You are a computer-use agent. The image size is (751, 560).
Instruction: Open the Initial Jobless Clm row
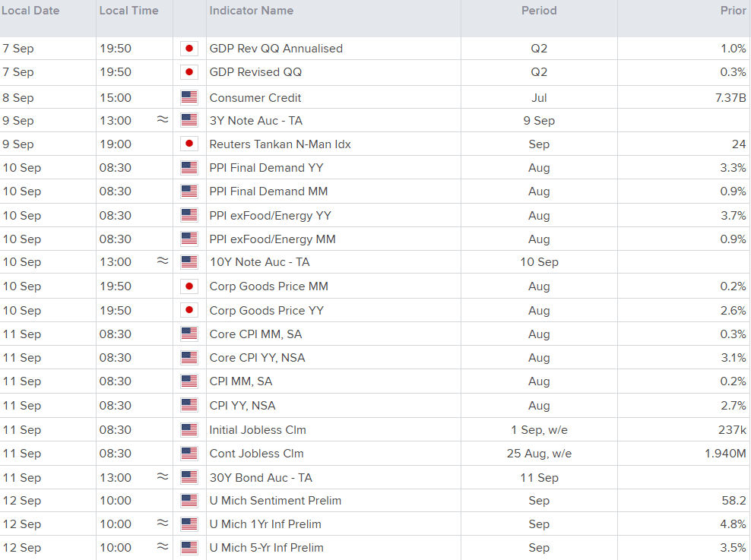pos(258,430)
